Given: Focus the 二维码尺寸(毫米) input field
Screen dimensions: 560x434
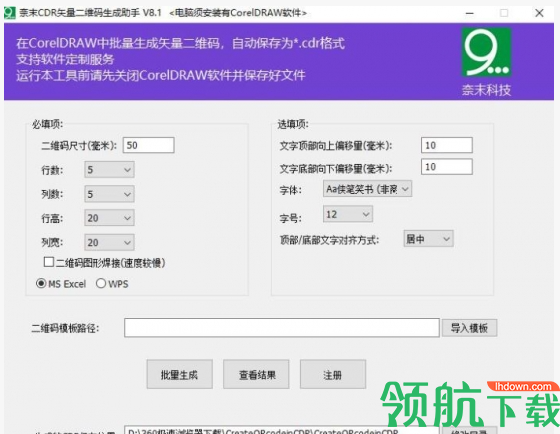Looking at the screenshot, I should coord(149,145).
